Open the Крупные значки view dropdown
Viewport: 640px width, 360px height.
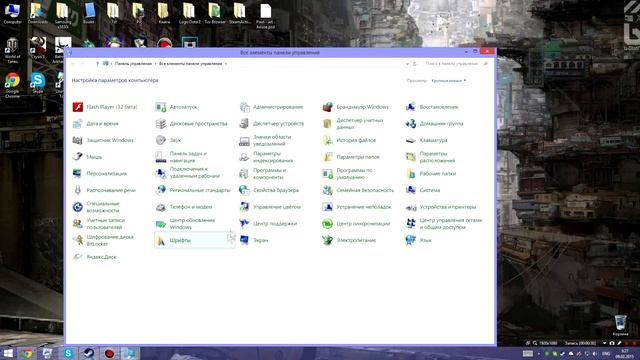(x=449, y=81)
